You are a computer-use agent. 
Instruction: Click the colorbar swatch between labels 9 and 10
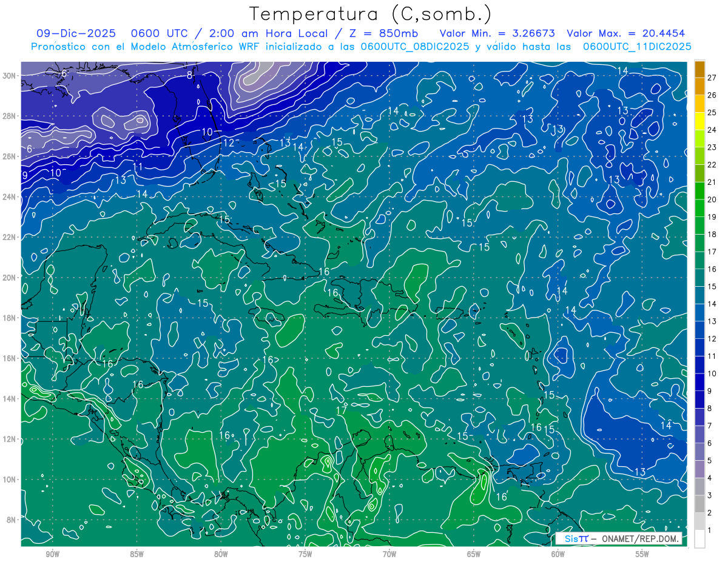[699, 382]
